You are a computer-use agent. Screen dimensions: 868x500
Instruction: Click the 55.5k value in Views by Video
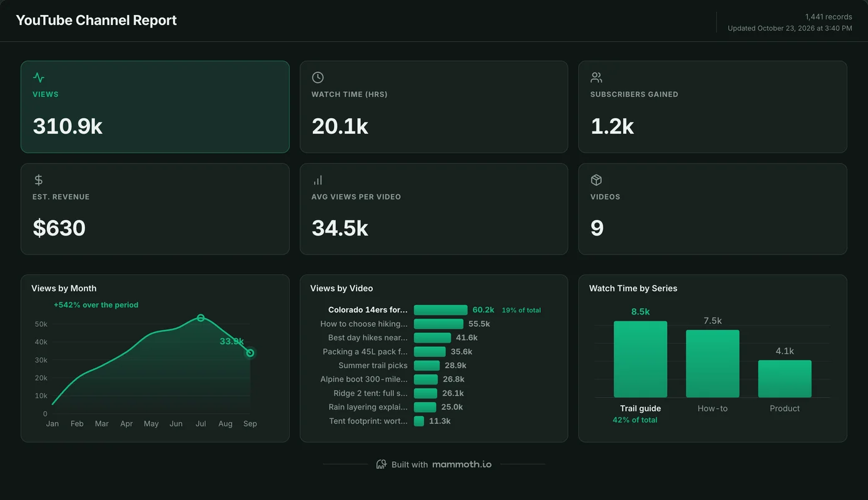tap(479, 324)
